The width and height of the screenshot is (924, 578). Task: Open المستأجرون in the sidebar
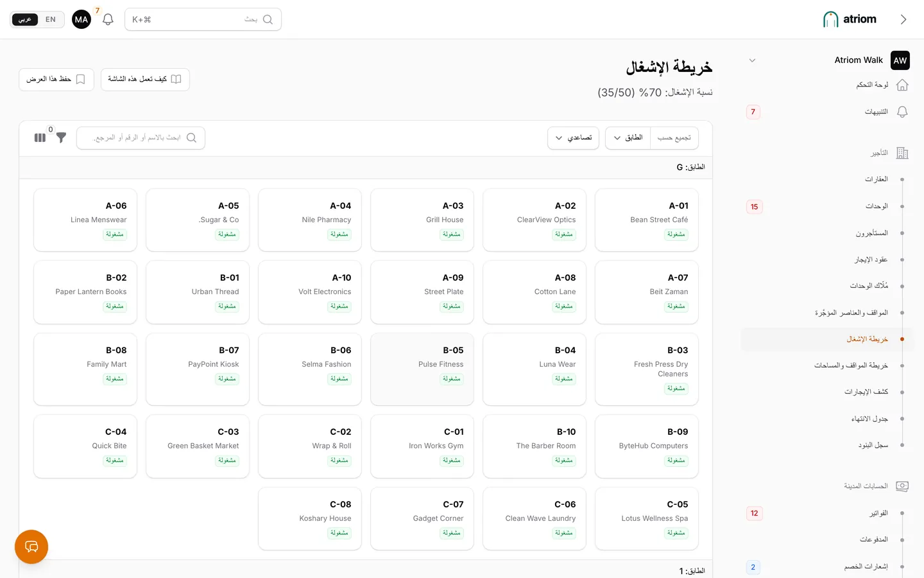tap(826, 233)
